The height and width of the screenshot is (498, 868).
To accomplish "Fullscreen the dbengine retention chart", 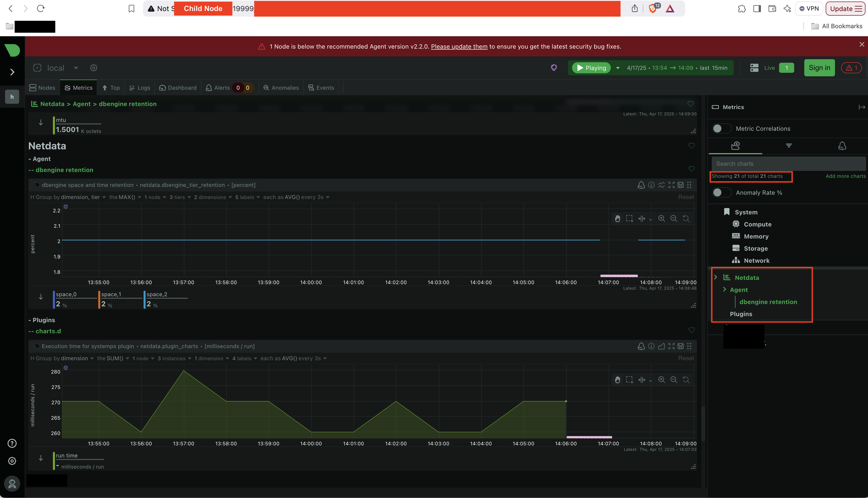I will pos(671,185).
